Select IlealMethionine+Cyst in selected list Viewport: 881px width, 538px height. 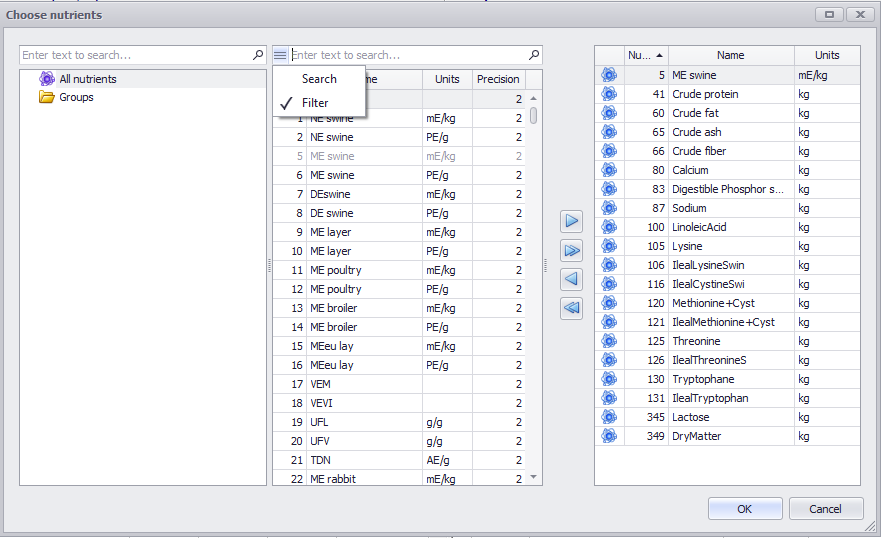pyautogui.click(x=728, y=322)
